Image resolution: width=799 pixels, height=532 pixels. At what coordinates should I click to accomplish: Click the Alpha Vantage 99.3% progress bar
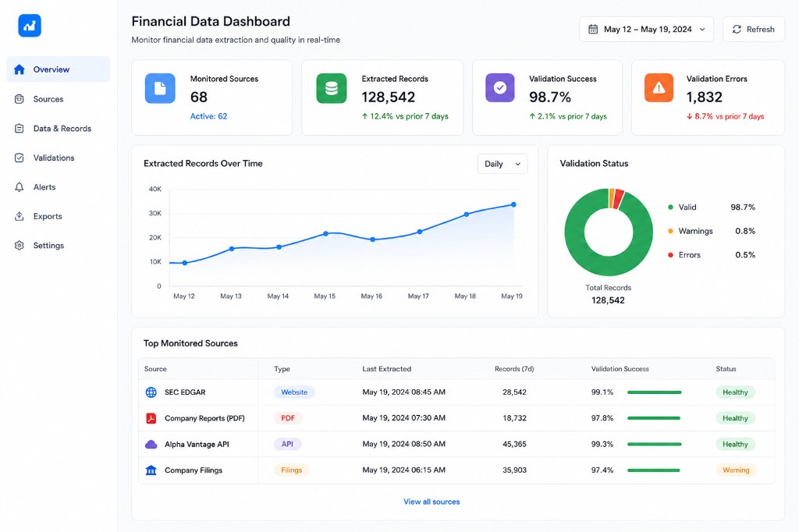[x=655, y=445]
